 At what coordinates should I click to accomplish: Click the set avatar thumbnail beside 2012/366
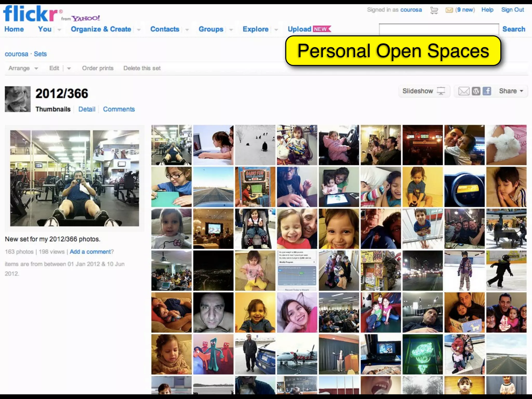18,99
